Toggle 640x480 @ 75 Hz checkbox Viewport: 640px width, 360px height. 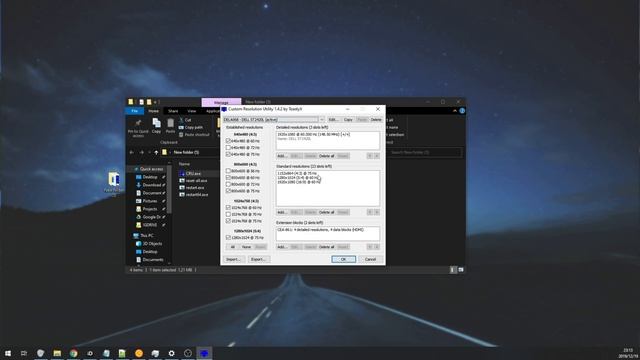(x=228, y=154)
